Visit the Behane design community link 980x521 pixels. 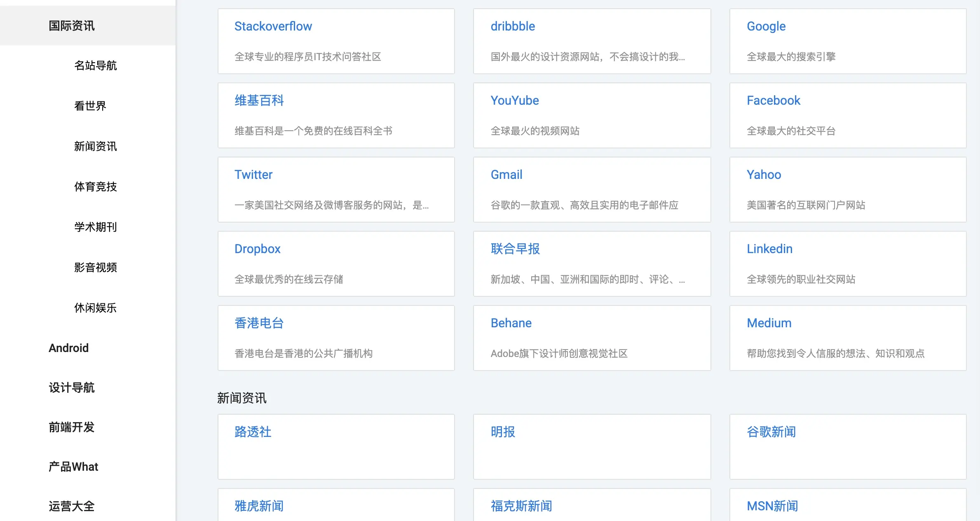(511, 323)
